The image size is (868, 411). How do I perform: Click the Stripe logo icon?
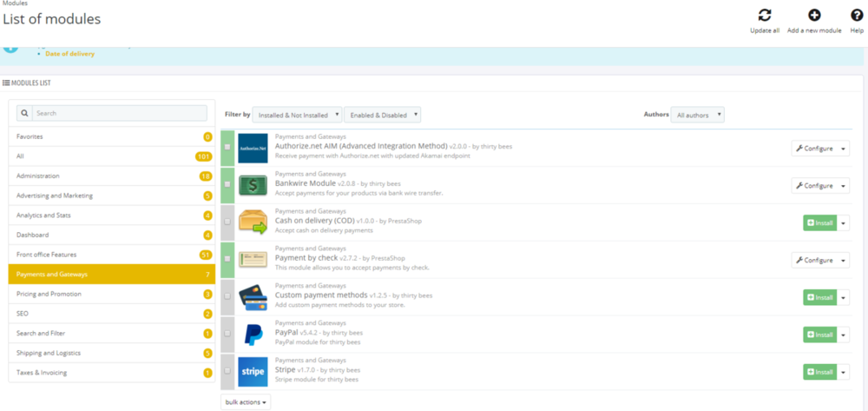pos(253,372)
